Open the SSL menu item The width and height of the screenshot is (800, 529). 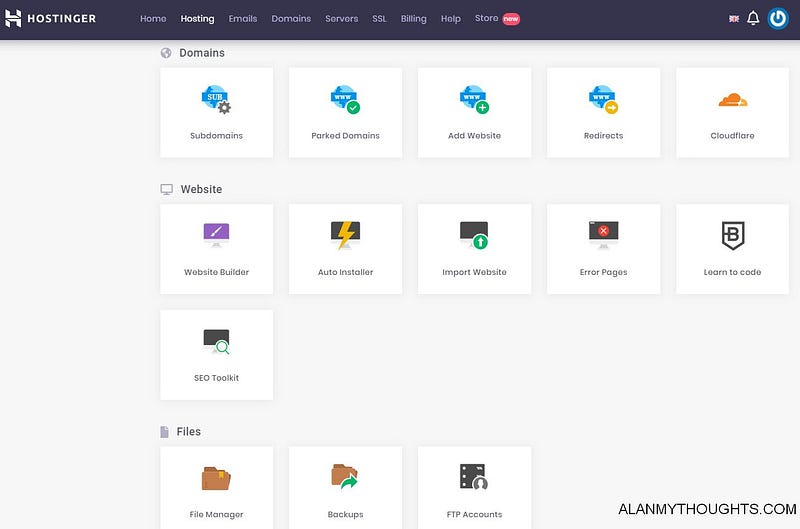379,18
